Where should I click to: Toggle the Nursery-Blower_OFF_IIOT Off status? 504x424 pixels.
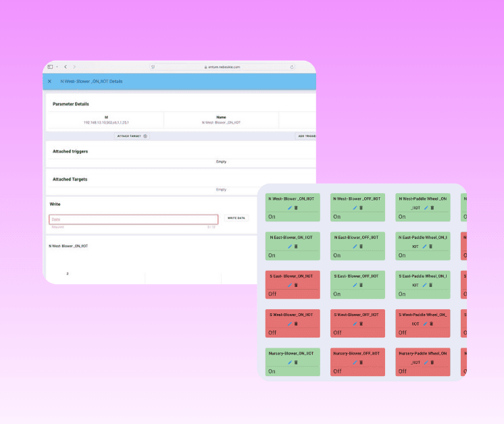click(337, 371)
